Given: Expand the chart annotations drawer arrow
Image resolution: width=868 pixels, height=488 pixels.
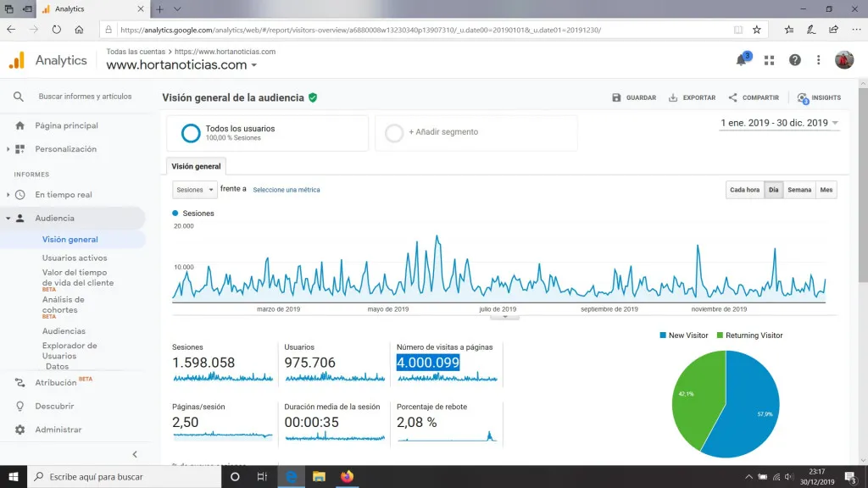Looking at the screenshot, I should coord(505,317).
